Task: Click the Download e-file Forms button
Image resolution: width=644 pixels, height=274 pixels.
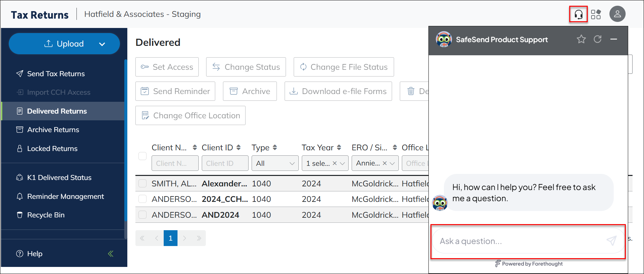Action: pyautogui.click(x=338, y=91)
